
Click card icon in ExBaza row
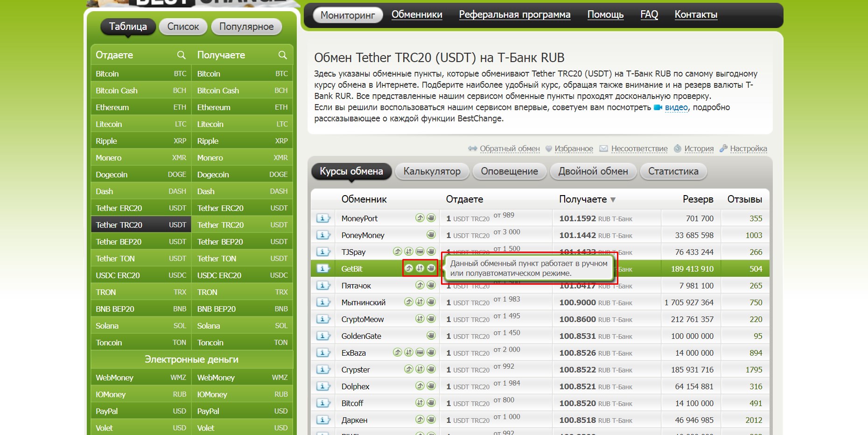click(x=420, y=352)
